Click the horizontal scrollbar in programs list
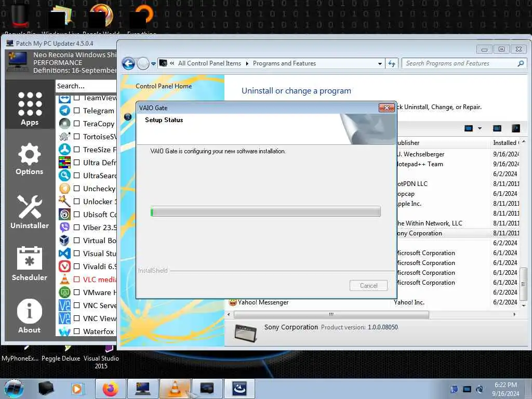 point(331,314)
